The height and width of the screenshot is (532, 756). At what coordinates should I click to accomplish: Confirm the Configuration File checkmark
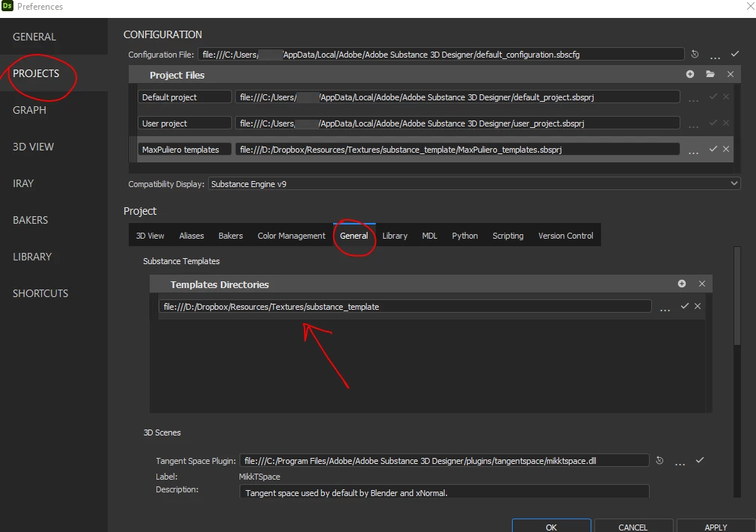(x=735, y=54)
